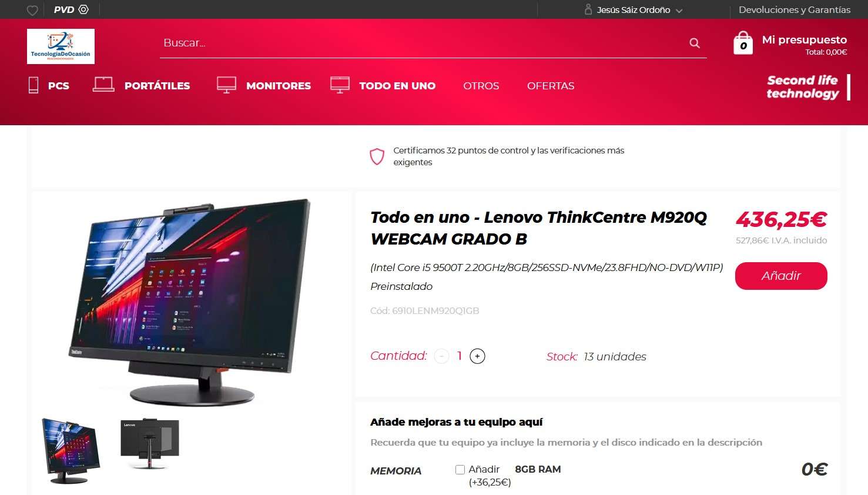Open Devoluciones y Garantías link

click(795, 10)
